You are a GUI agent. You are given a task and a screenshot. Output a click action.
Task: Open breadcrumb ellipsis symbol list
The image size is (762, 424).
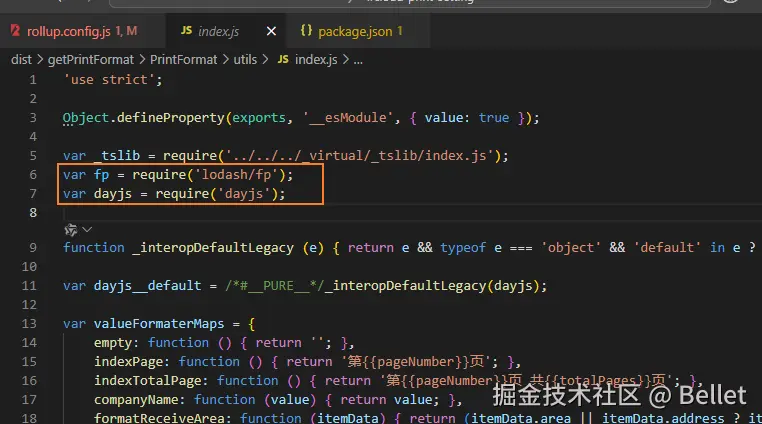point(358,61)
